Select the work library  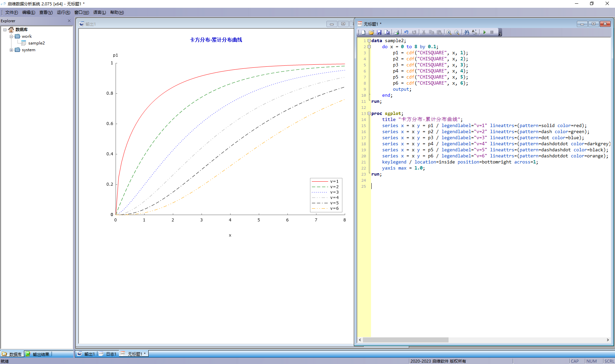pyautogui.click(x=27, y=36)
